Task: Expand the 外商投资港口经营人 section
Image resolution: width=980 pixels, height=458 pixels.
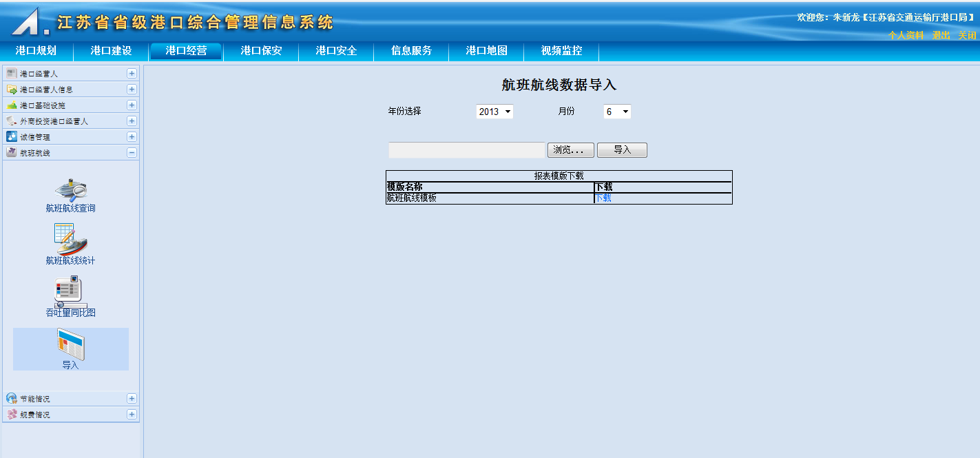Action: click(x=132, y=121)
